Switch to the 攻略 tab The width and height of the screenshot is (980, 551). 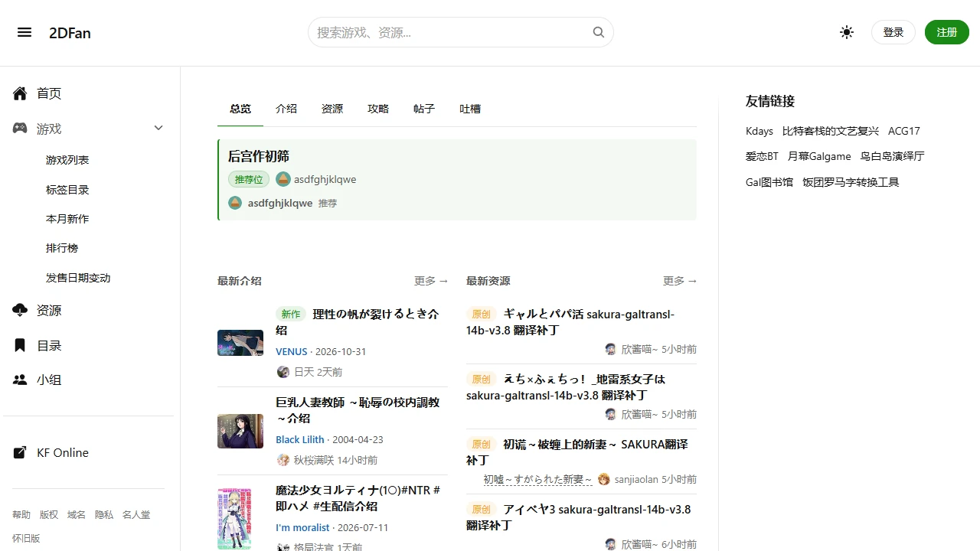(378, 109)
